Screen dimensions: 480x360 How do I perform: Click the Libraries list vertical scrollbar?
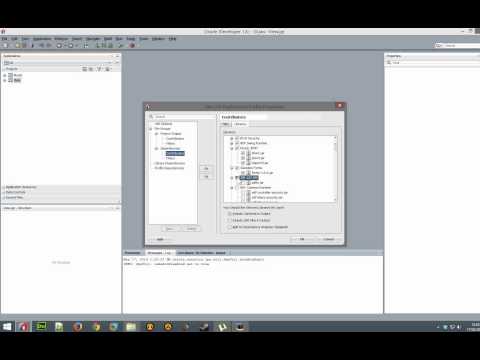click(335, 168)
